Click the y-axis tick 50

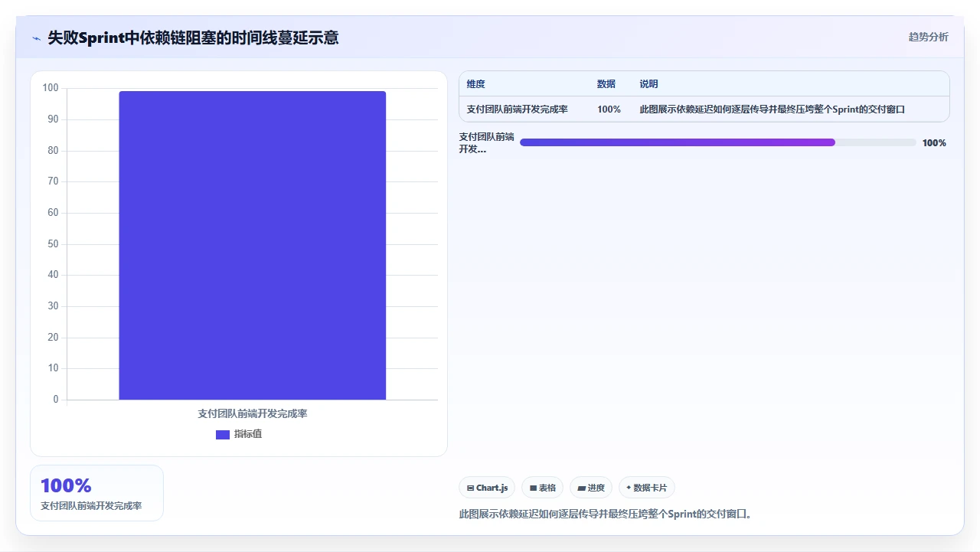[x=53, y=244]
